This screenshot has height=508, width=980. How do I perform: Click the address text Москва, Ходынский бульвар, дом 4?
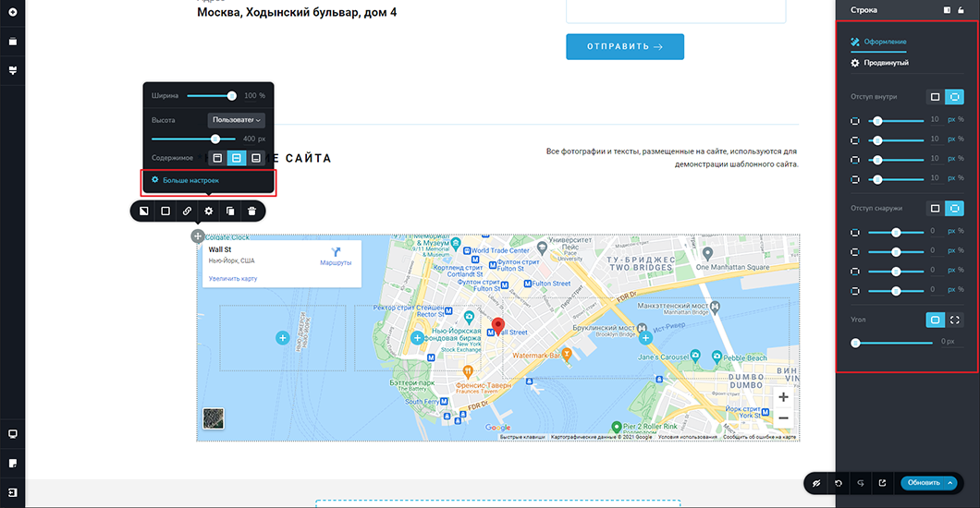297,13
